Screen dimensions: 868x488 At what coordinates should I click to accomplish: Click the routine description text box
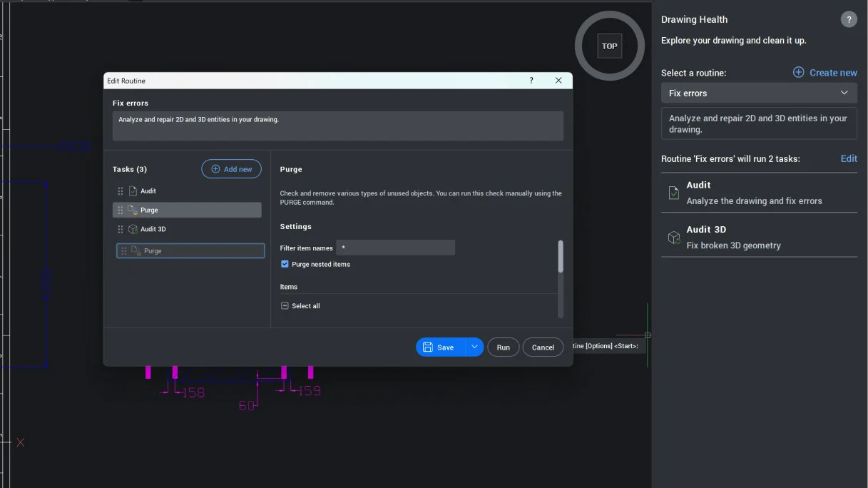pos(338,126)
